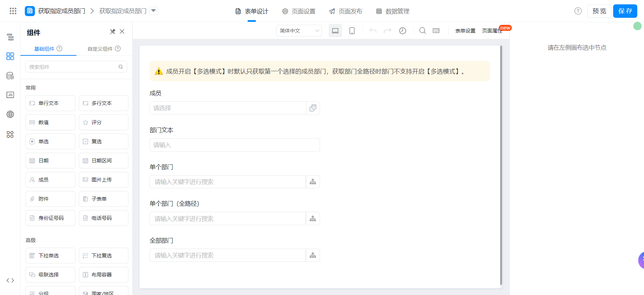Add a 附件 component
Image resolution: width=644 pixels, height=295 pixels.
[50, 199]
